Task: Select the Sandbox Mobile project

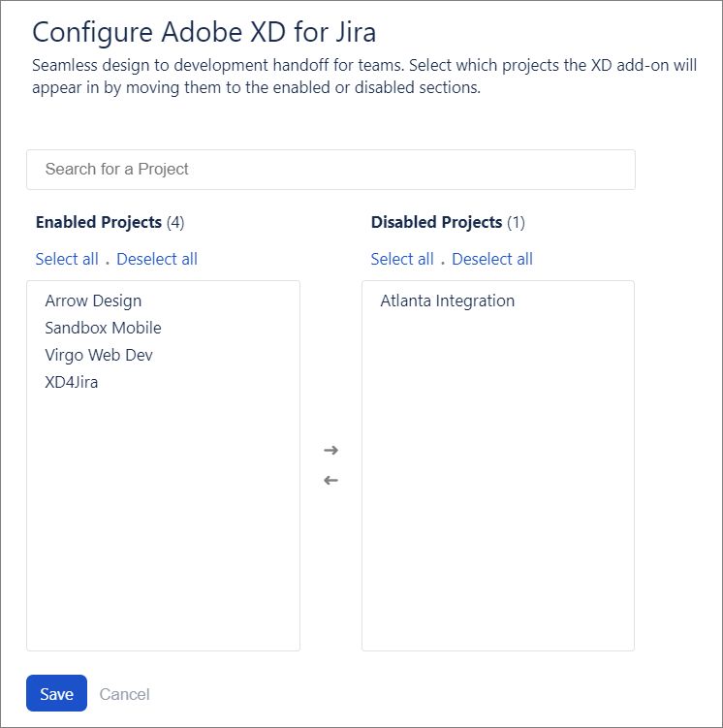Action: (x=103, y=328)
